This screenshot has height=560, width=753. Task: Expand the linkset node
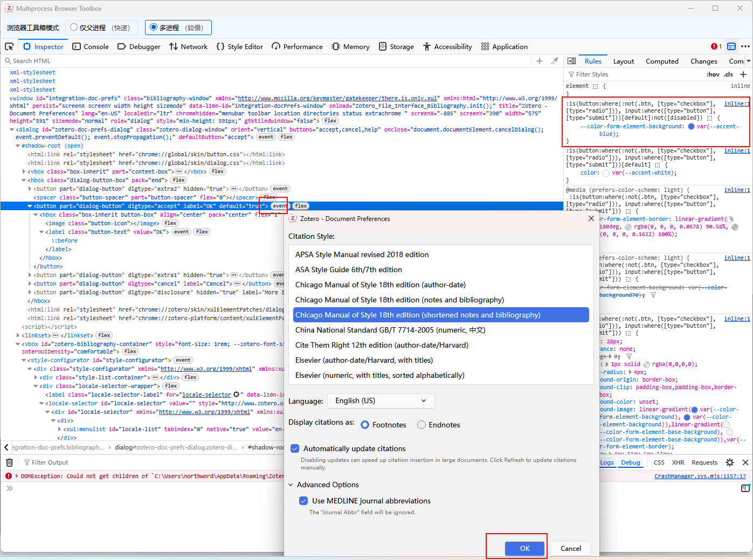18,335
